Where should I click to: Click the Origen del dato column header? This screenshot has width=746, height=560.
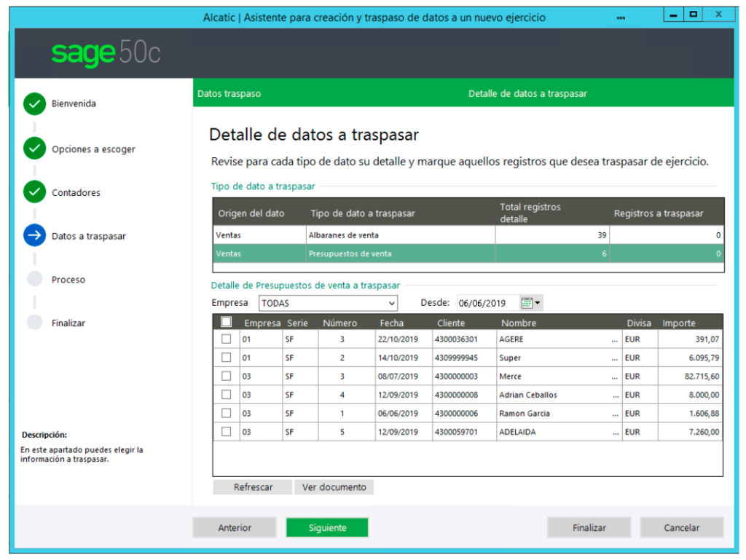(x=251, y=213)
